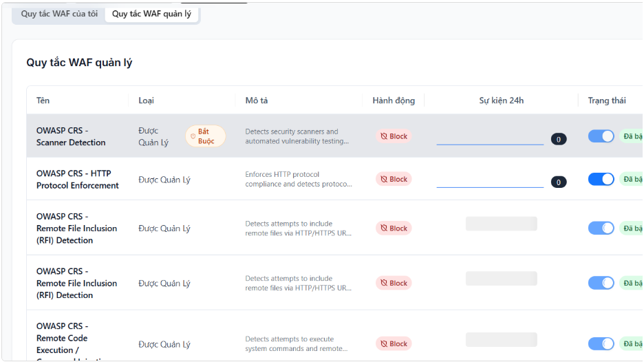Image resolution: width=644 pixels, height=362 pixels.
Task: Click 'Enforces HTTP protocol' description text
Action: coord(299,179)
